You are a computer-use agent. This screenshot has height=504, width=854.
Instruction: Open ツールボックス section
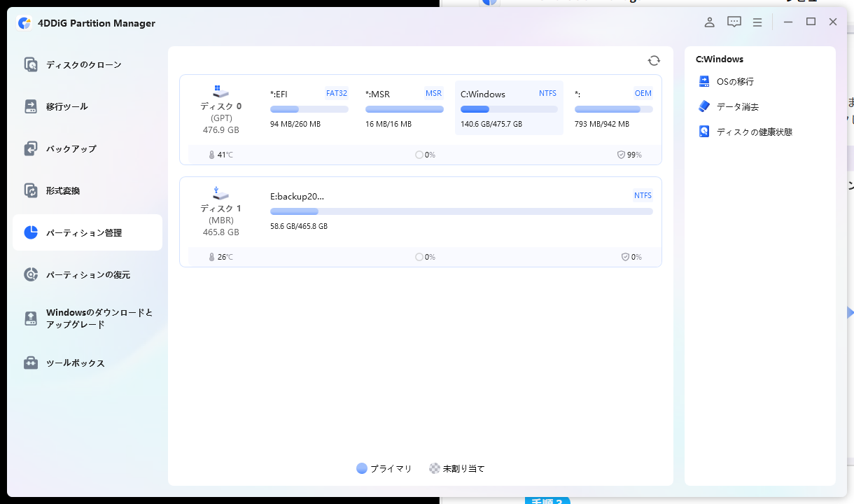tap(76, 363)
